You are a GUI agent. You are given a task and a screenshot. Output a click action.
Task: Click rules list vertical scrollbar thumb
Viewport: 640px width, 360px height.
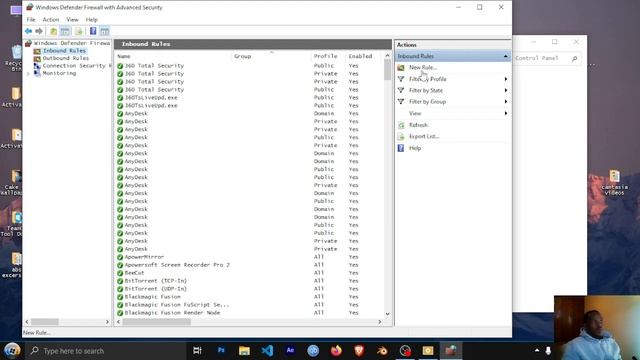coord(387,70)
